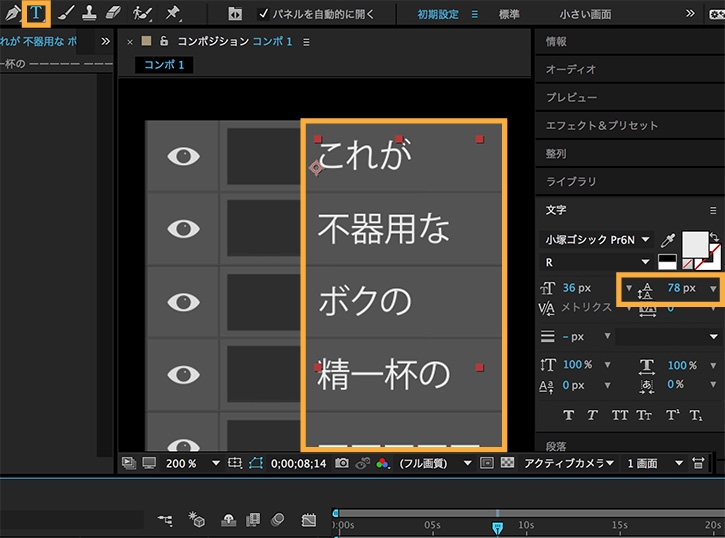Open the 文字 panel options menu

[713, 210]
